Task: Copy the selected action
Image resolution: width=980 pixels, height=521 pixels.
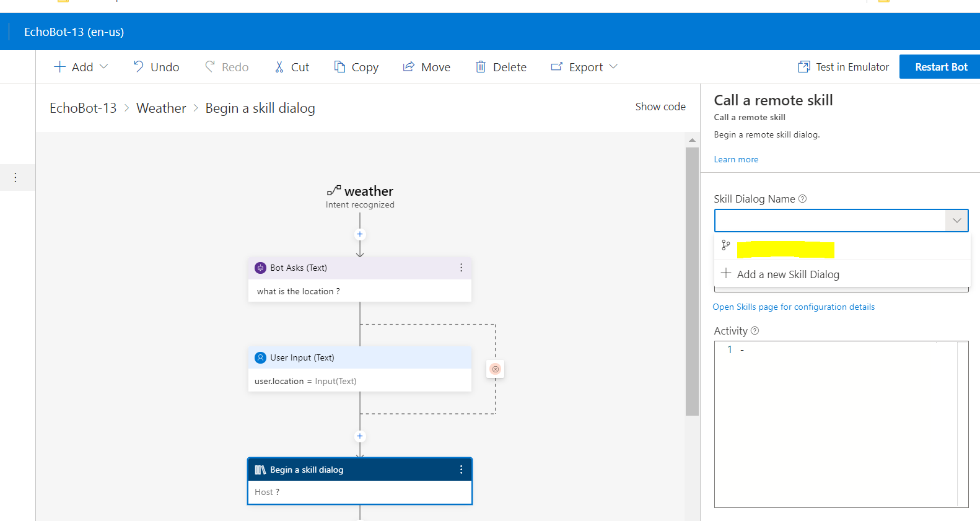Action: (x=356, y=67)
